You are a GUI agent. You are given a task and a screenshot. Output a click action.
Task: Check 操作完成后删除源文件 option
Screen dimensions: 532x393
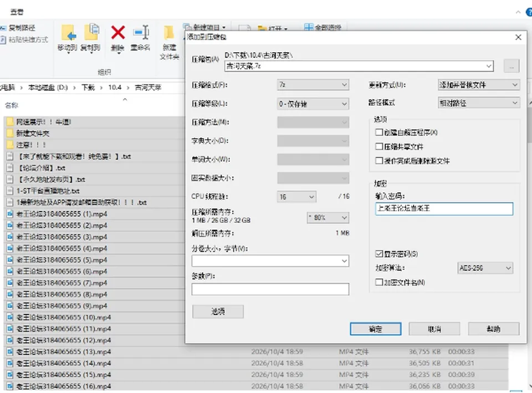coord(379,161)
